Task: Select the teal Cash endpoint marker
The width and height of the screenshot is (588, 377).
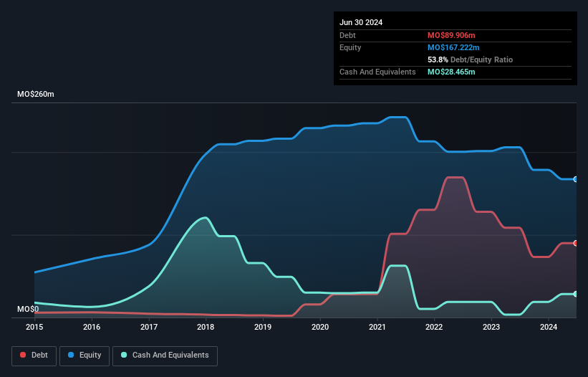Action: tap(575, 294)
